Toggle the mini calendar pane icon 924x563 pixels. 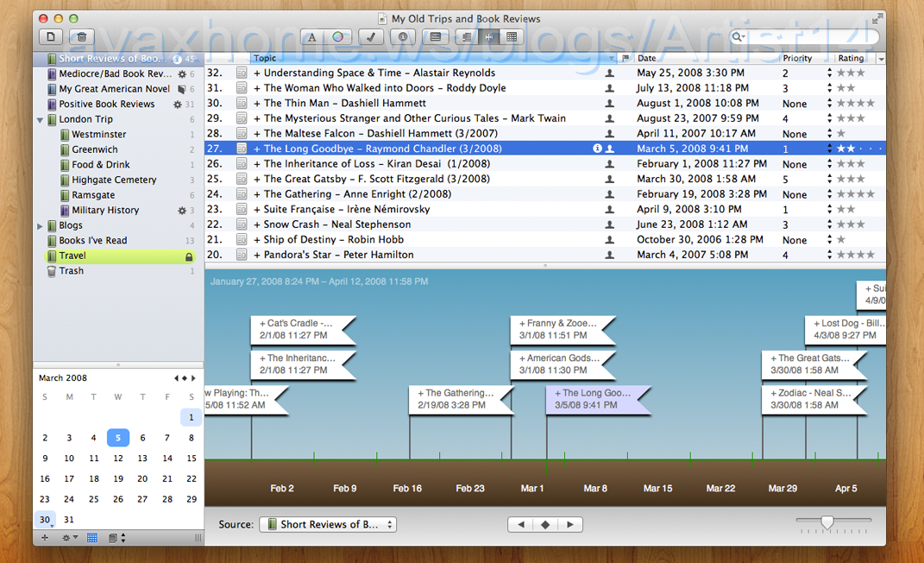point(92,538)
